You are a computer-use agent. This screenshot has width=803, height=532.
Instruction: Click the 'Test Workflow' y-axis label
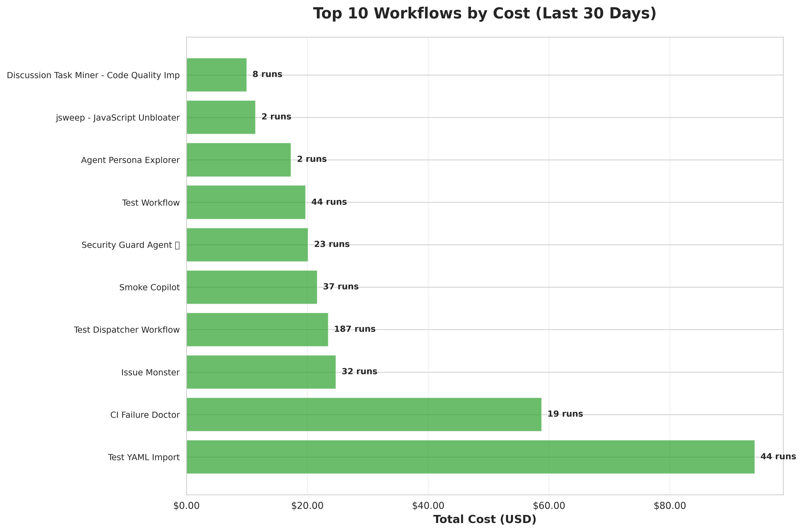(x=151, y=203)
